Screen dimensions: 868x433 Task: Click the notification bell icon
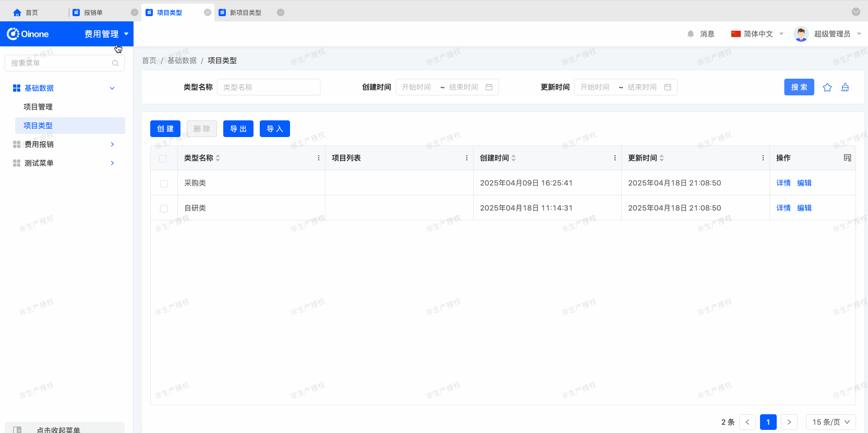click(691, 34)
